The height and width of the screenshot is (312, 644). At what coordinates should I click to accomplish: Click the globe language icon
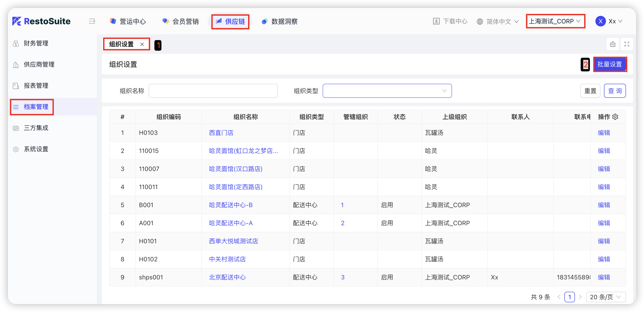479,22
